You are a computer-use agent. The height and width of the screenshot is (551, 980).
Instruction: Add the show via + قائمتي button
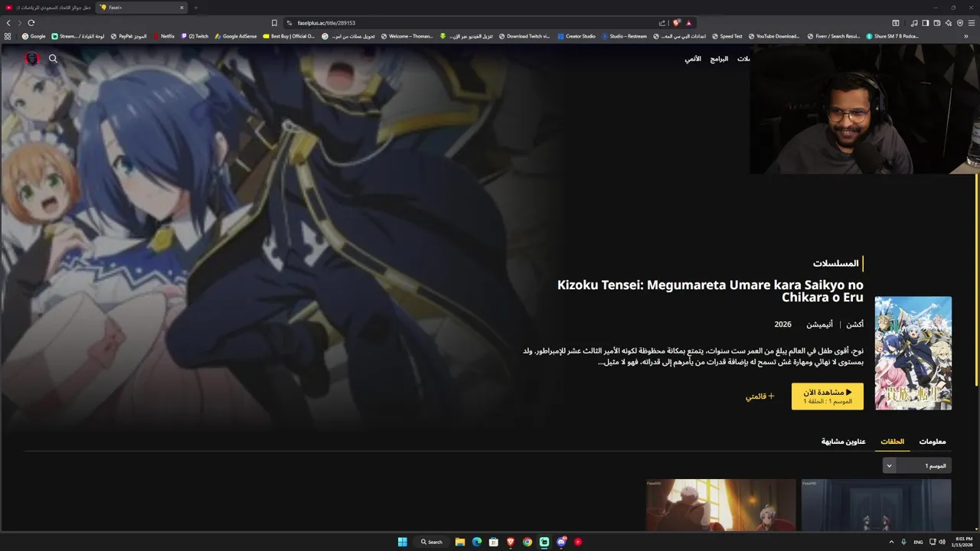pos(760,396)
